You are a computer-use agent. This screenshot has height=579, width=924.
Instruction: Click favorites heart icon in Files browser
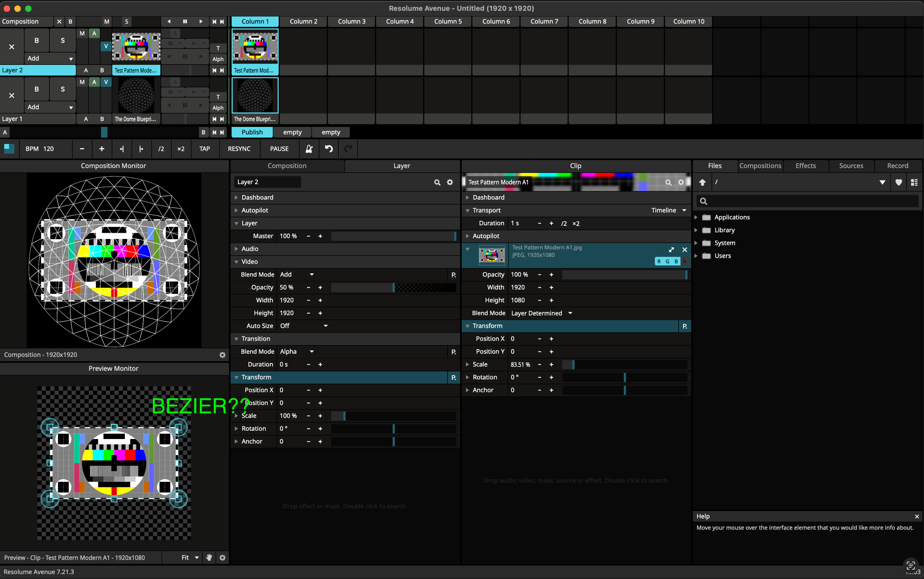tap(898, 182)
